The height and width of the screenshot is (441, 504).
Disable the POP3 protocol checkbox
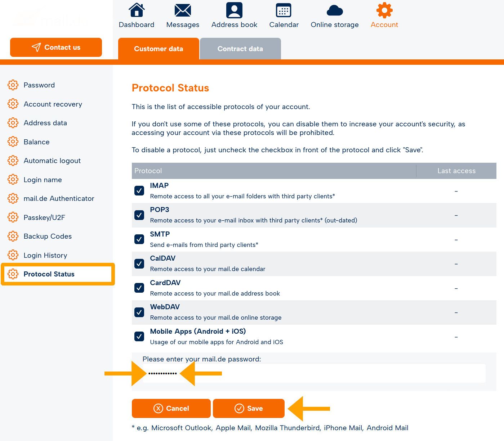(x=139, y=215)
